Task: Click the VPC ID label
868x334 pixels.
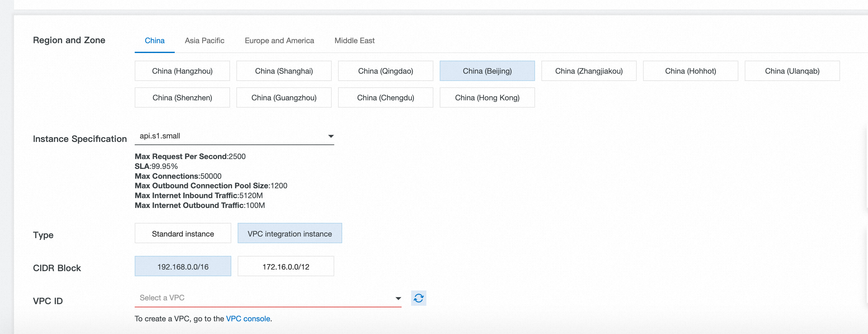Action: pos(48,301)
